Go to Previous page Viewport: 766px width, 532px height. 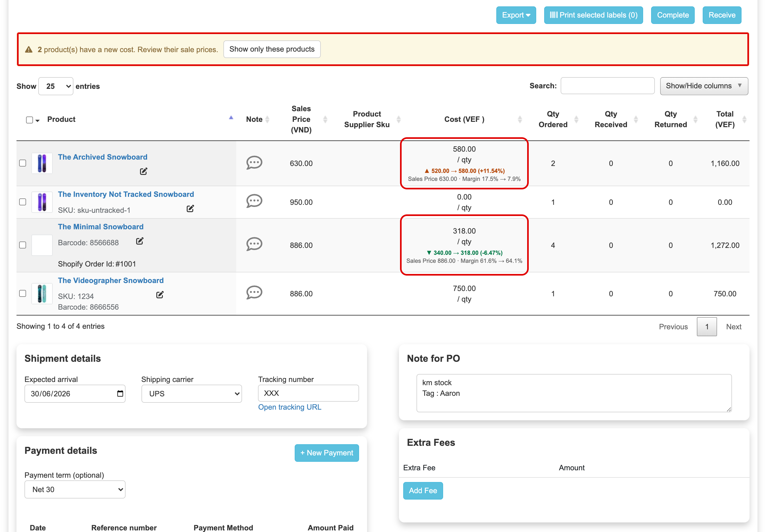click(x=673, y=327)
